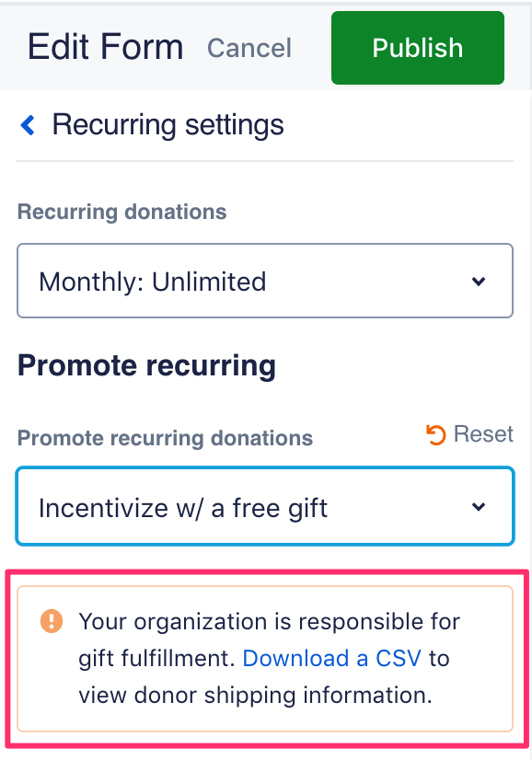This screenshot has width=532, height=760.
Task: Click the Promote recurring donations field label
Action: 165,438
